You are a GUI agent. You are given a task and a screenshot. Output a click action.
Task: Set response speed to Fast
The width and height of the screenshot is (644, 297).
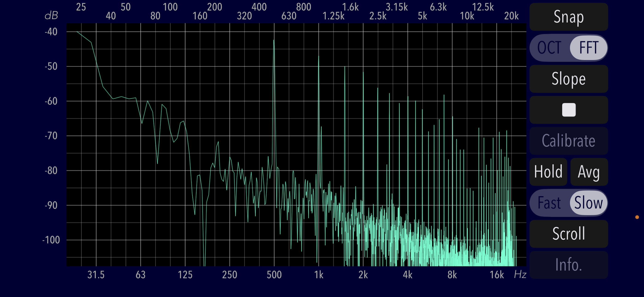click(549, 203)
